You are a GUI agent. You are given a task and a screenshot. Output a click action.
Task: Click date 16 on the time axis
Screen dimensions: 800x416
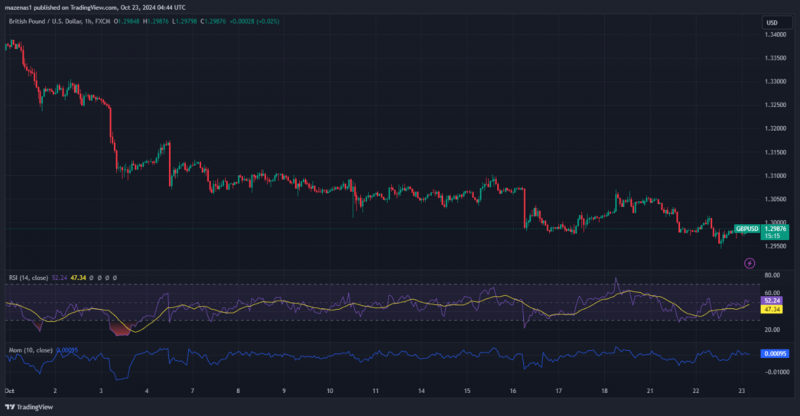pos(513,391)
